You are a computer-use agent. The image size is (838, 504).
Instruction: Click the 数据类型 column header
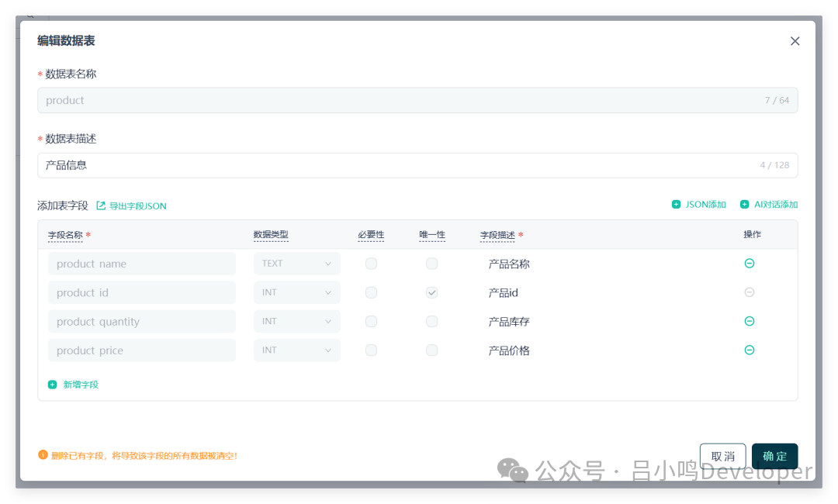coord(271,234)
